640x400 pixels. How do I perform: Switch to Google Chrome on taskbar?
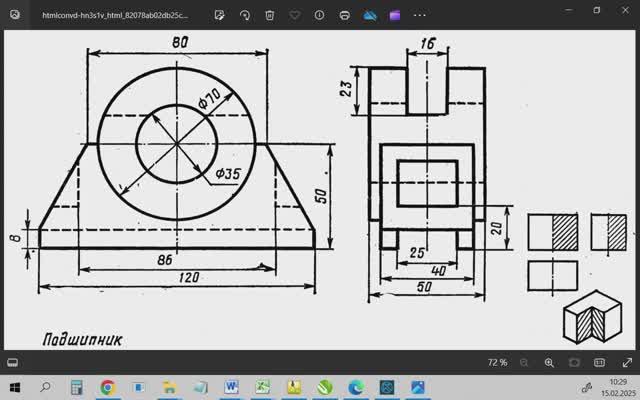[x=107, y=387]
